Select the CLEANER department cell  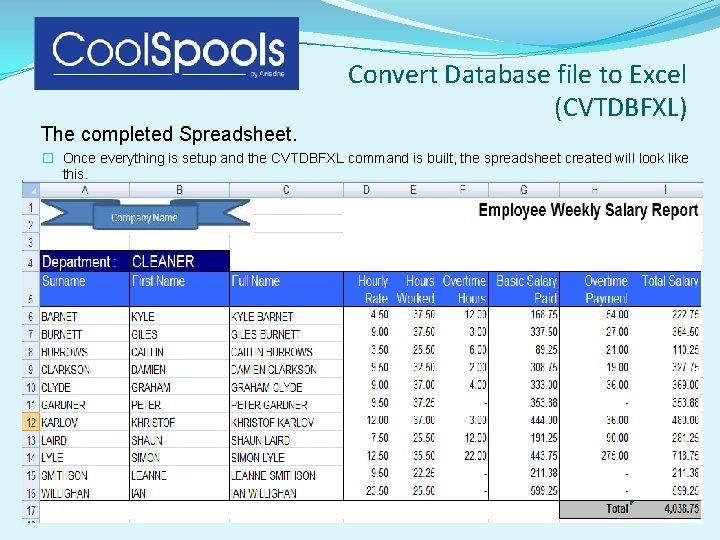coord(180,261)
